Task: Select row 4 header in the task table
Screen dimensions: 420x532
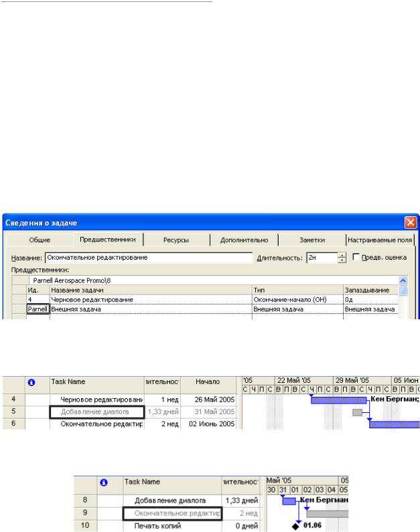Action: 13,400
